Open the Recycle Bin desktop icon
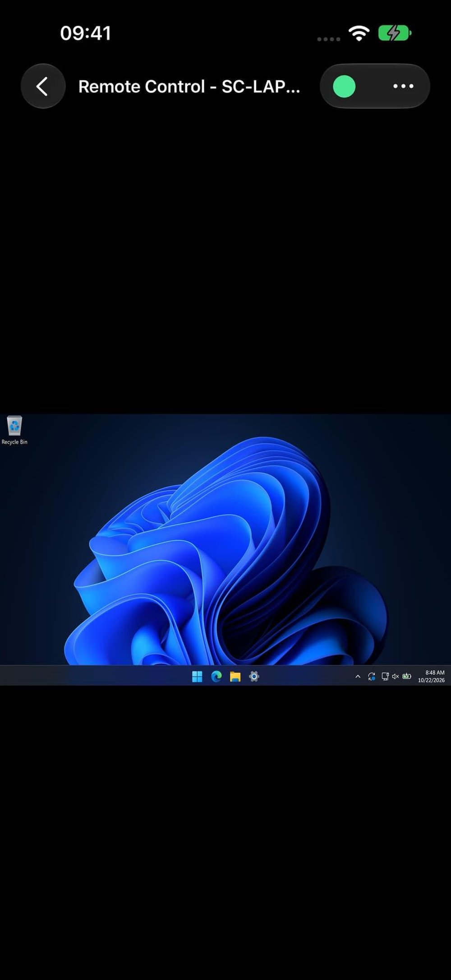451x980 pixels. (14, 426)
